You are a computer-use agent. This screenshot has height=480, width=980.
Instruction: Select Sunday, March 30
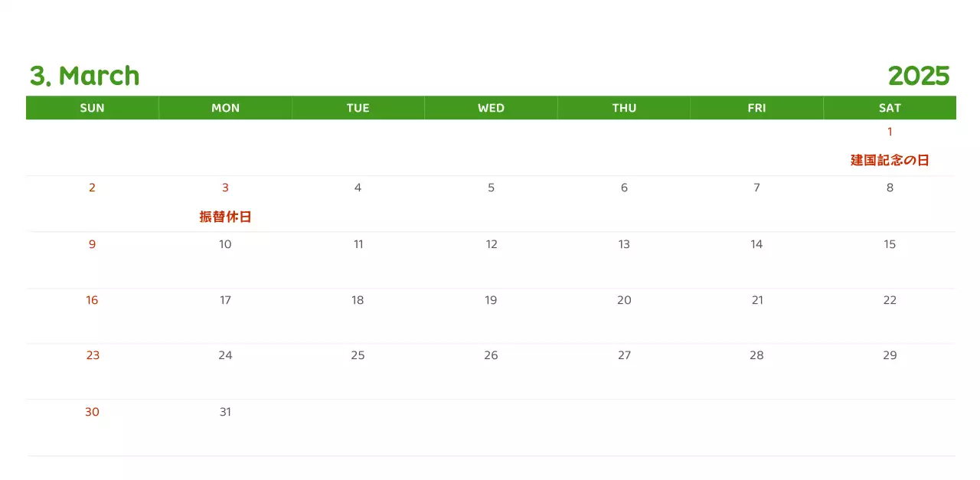92,412
